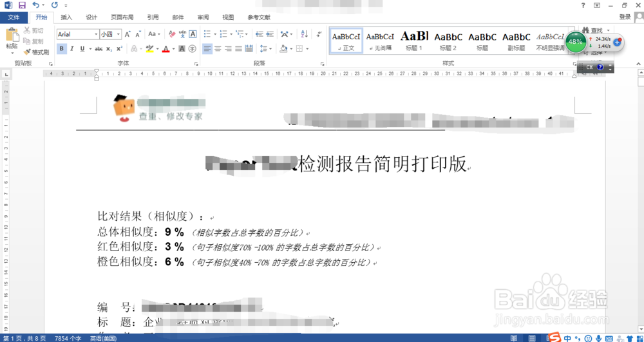Increase paragraph indent
The height and width of the screenshot is (342, 644).
coord(270,34)
